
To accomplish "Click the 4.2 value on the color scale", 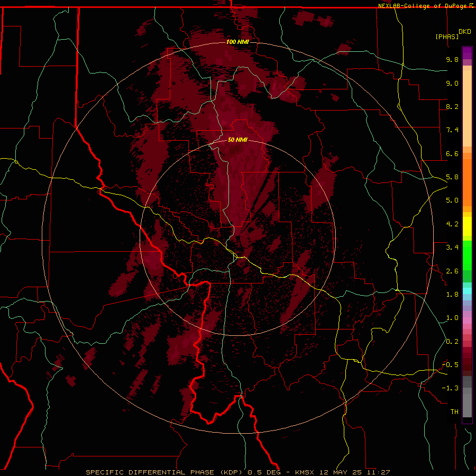I will (x=452, y=224).
